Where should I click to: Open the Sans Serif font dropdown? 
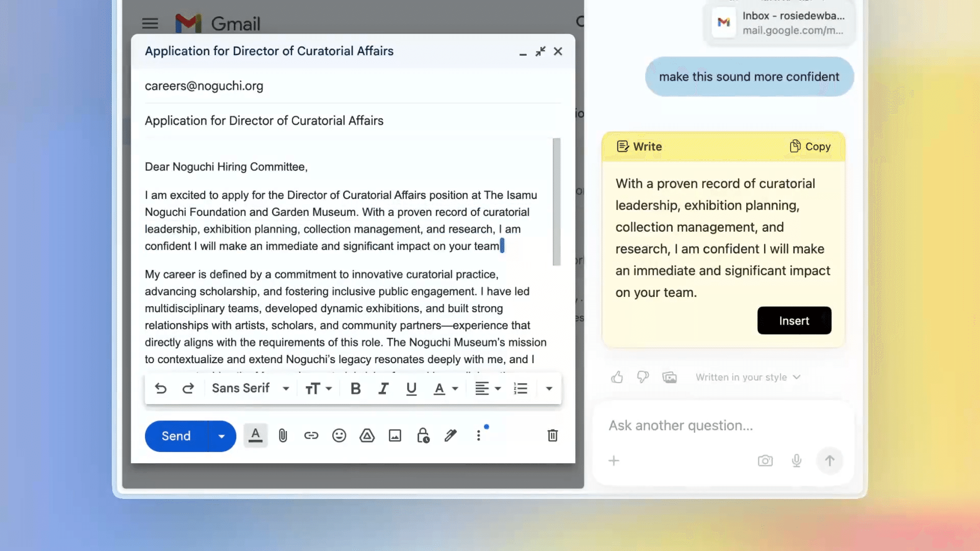coord(250,389)
